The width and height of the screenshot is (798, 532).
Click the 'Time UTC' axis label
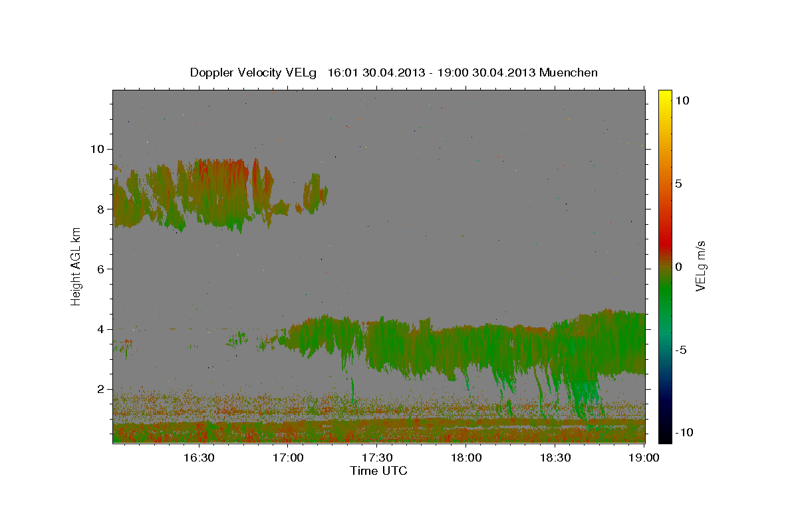[x=378, y=471]
